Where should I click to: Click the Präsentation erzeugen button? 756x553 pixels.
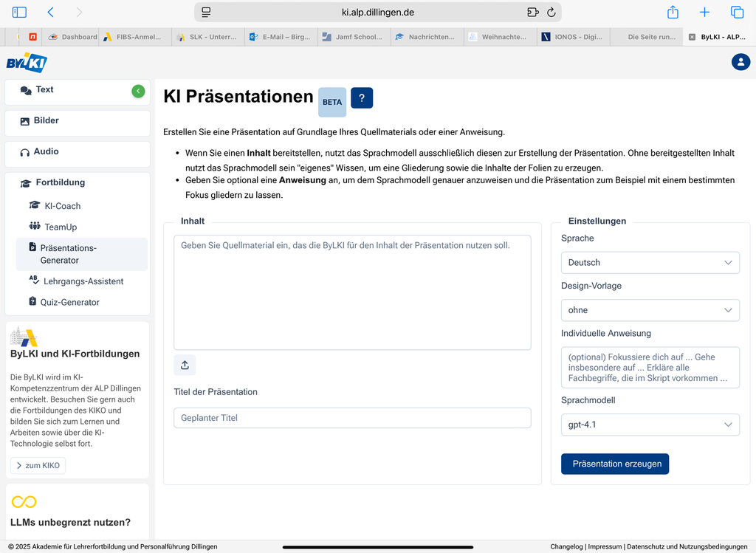pos(615,464)
